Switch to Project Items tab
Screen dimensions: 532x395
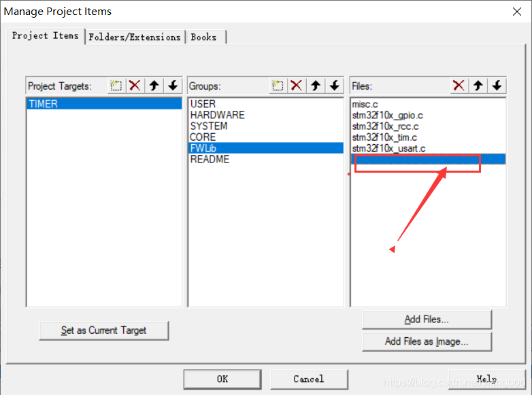tap(46, 35)
